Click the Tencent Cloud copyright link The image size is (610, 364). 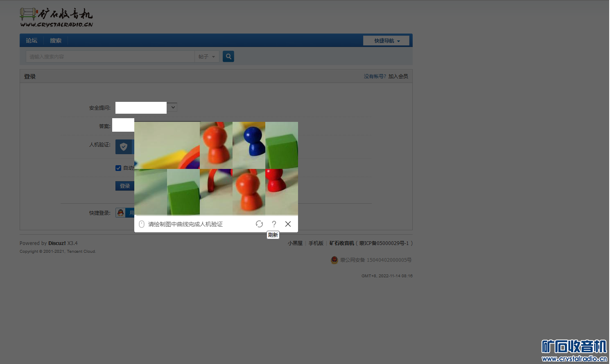coord(81,252)
